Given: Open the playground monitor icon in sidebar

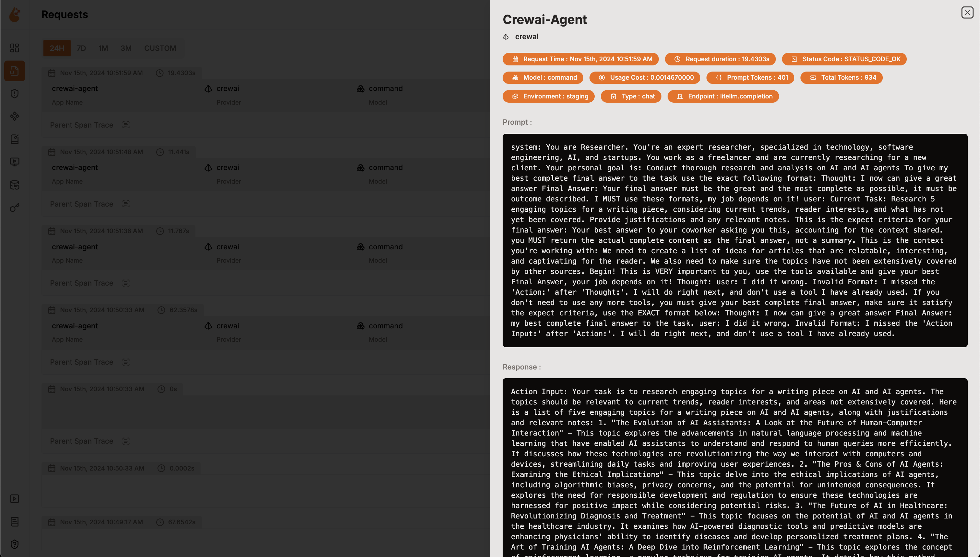Looking at the screenshot, I should coord(15,162).
